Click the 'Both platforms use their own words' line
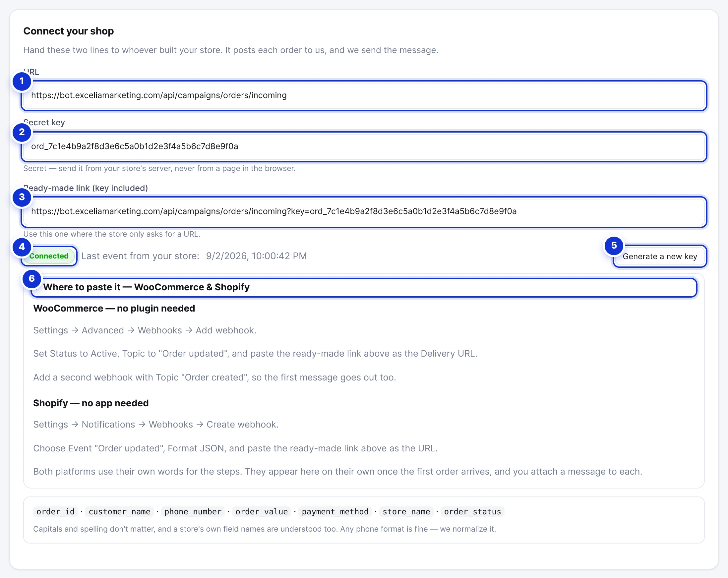Image resolution: width=728 pixels, height=578 pixels. click(x=338, y=472)
